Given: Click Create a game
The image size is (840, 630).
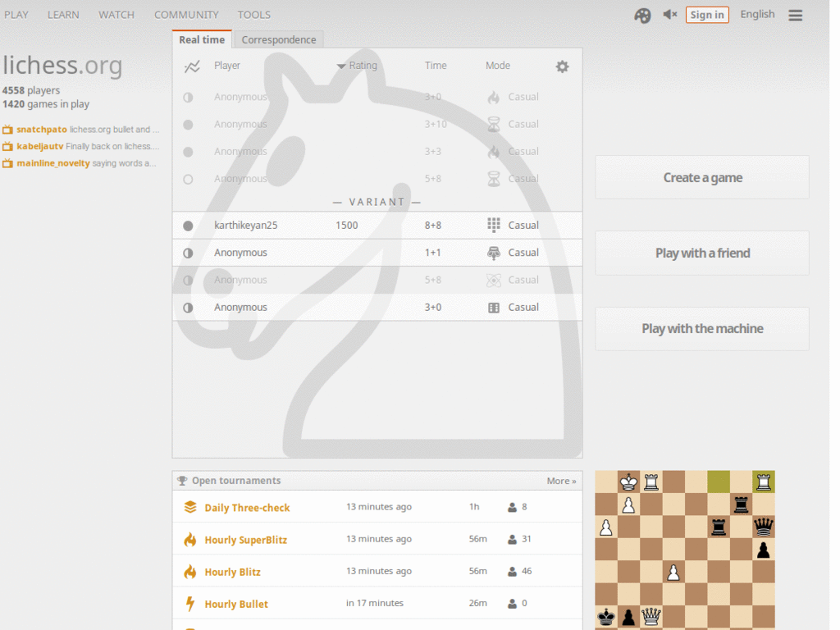Looking at the screenshot, I should [702, 177].
